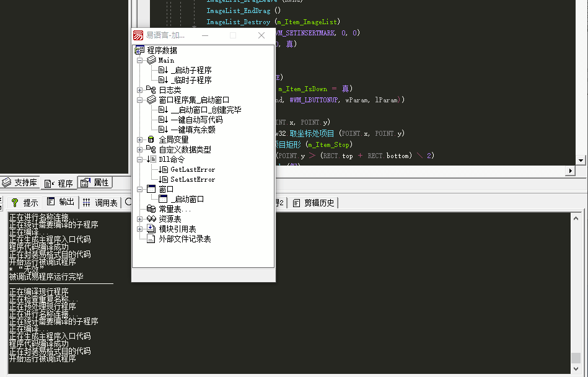
Task: Click the 资源表 icon in tree
Action: tap(151, 219)
